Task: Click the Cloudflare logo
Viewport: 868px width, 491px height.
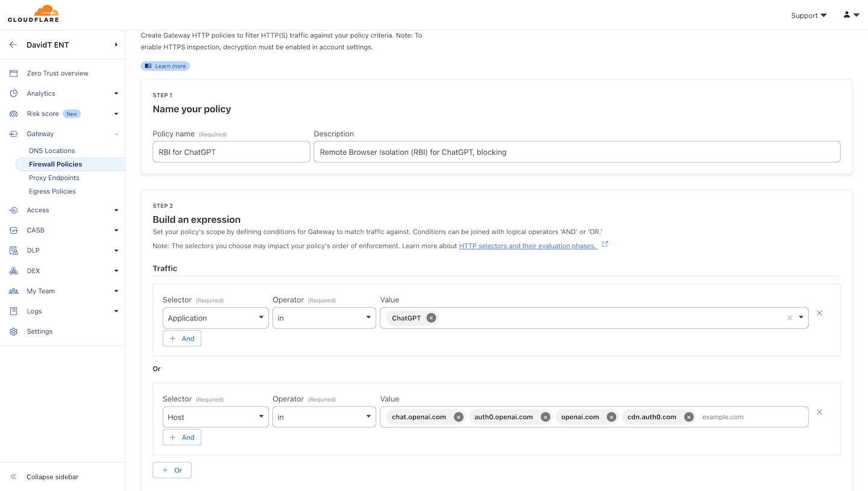Action: (33, 14)
